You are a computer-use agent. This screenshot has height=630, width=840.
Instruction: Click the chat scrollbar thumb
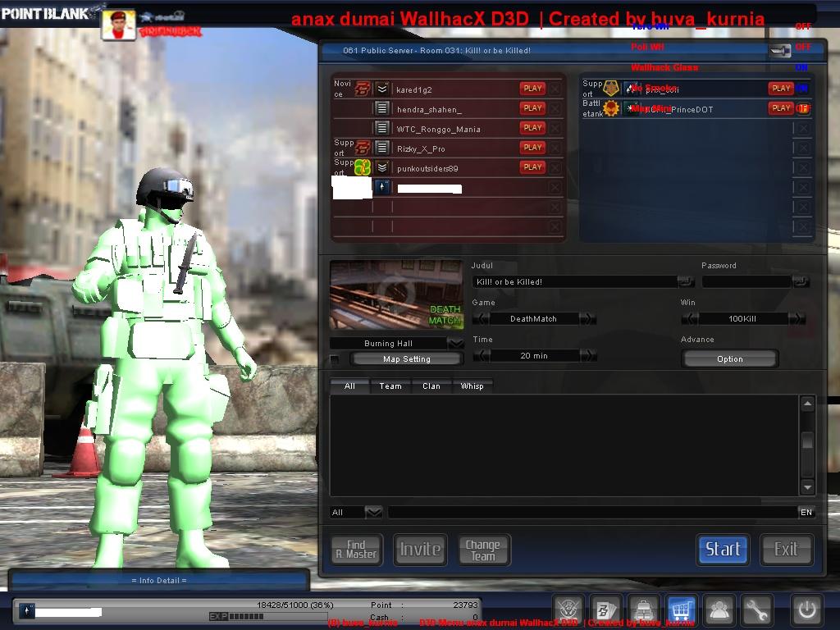[x=807, y=441]
